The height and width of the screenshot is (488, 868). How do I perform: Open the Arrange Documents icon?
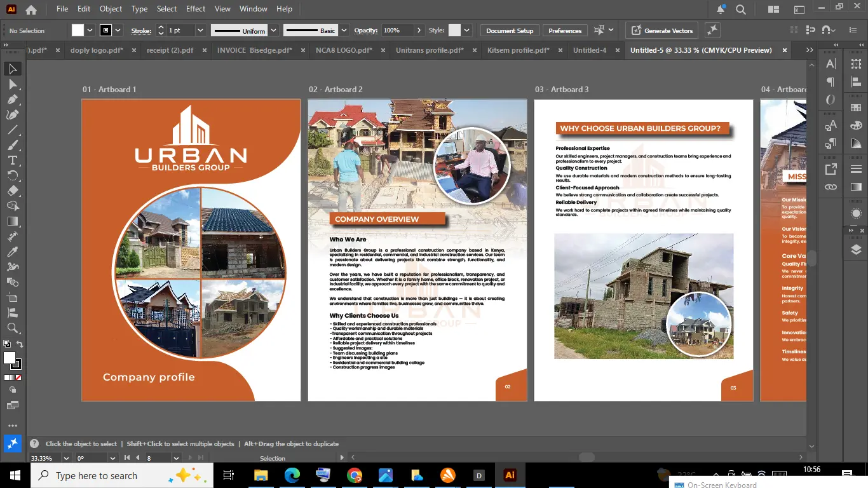pyautogui.click(x=773, y=10)
